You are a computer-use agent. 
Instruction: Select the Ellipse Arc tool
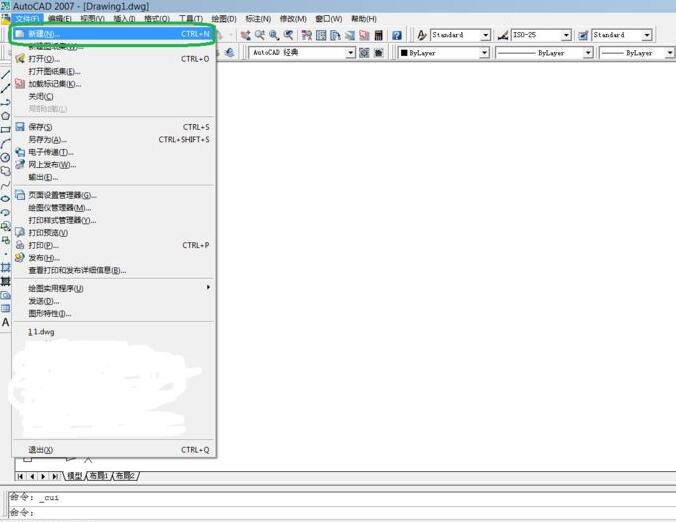point(5,213)
